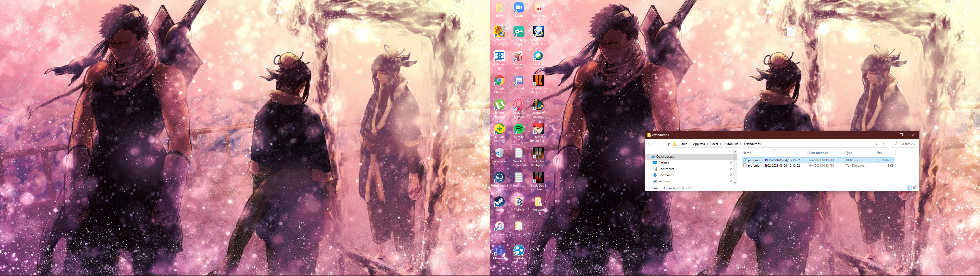The image size is (980, 276).
Task: Launch the Zoom desktop shortcut
Action: (x=519, y=9)
